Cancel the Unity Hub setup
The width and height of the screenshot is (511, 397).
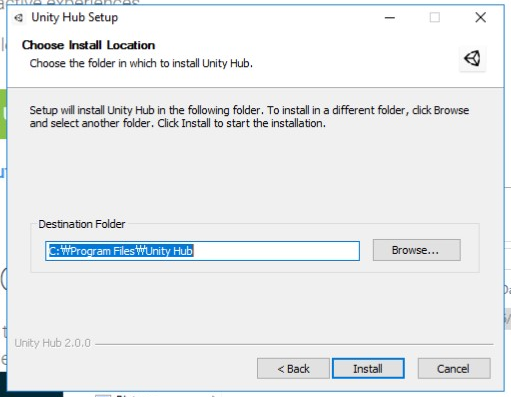(x=454, y=368)
